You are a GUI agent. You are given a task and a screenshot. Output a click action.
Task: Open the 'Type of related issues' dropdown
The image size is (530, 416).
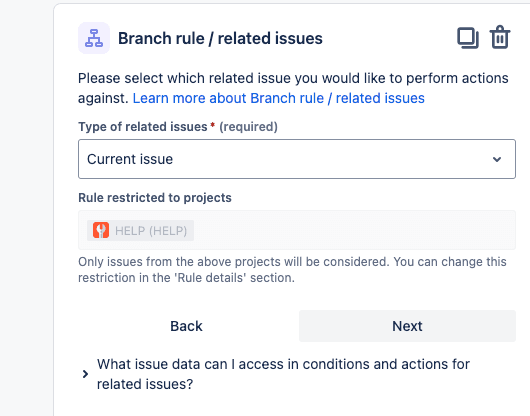(297, 159)
